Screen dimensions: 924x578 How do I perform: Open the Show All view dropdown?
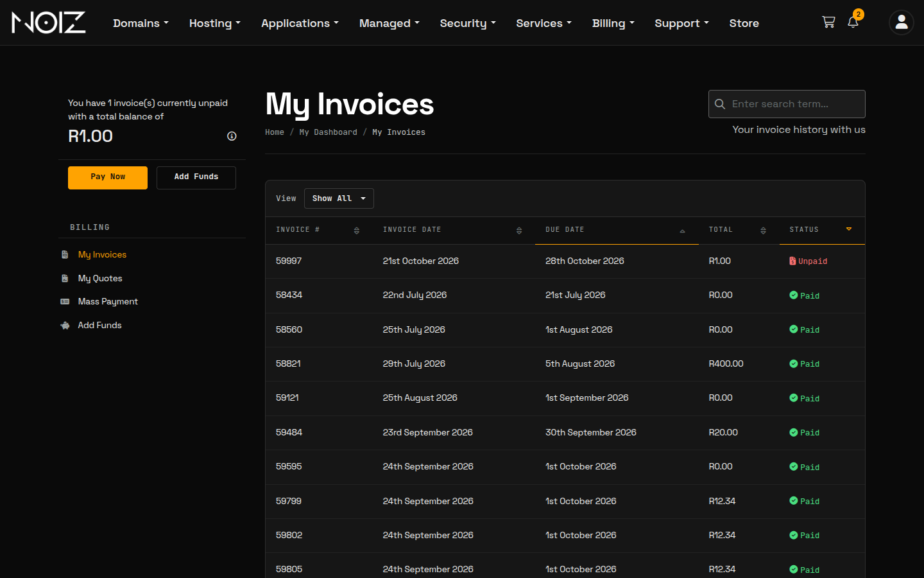point(339,198)
